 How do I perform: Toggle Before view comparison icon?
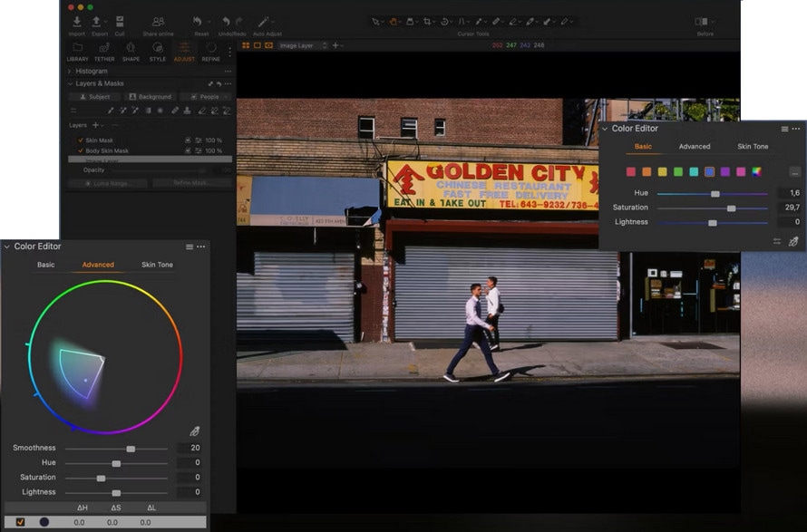click(x=701, y=22)
